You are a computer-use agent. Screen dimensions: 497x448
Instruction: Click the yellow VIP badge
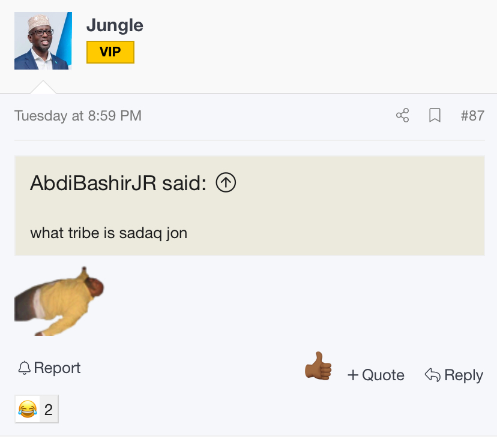click(x=110, y=52)
